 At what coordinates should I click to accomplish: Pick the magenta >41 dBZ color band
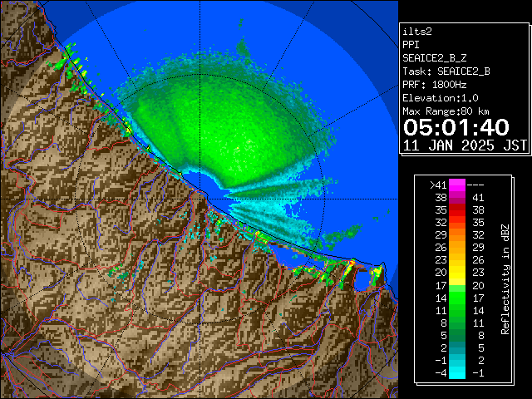[x=457, y=185]
